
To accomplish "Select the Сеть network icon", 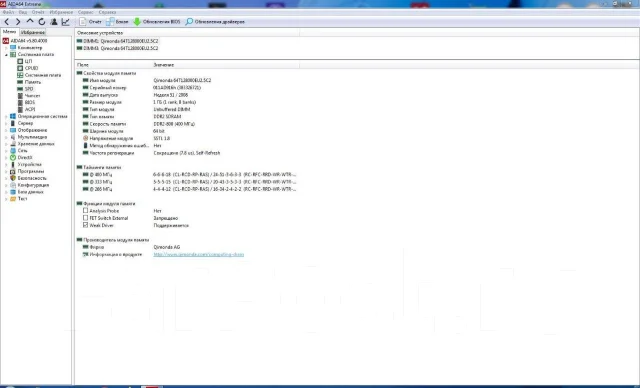I will pos(13,151).
